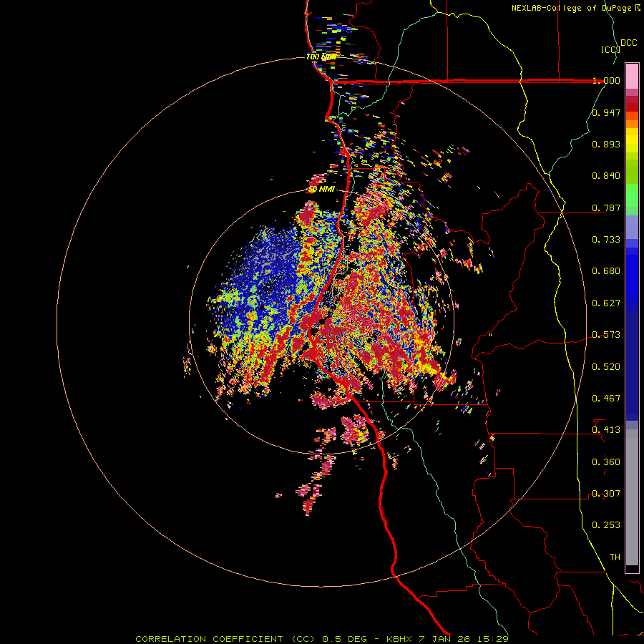Select the 0.520 scale value
Screen dimensions: 644x644
click(x=606, y=367)
